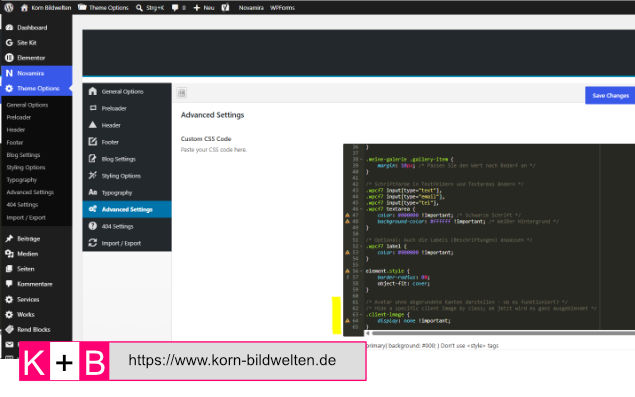Open Typography submenu link in sidebar
This screenshot has width=635, height=397.
tap(21, 180)
